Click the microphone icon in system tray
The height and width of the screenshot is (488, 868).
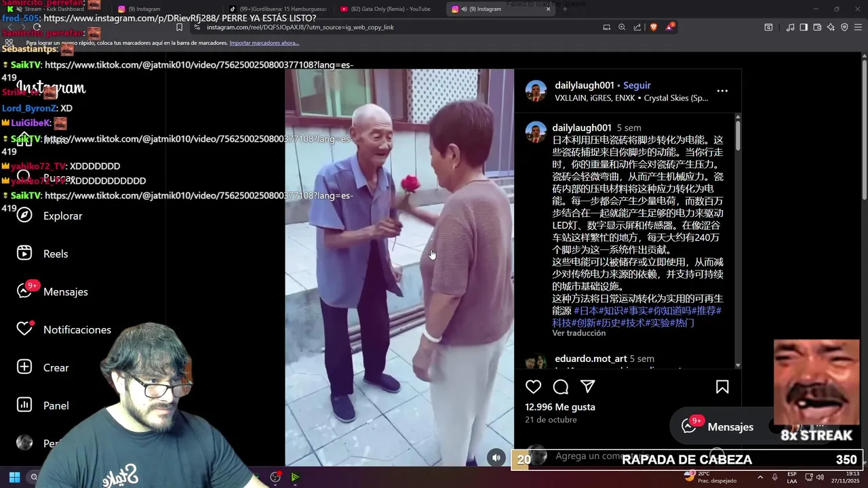coord(774,477)
